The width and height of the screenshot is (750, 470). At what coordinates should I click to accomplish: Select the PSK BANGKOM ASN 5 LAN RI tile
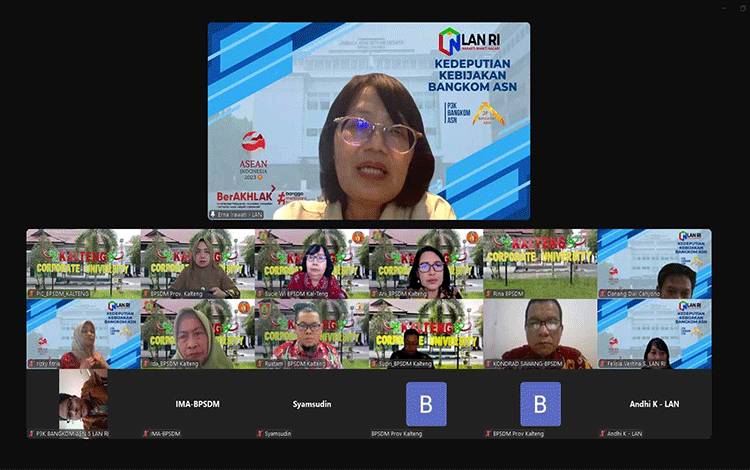click(x=83, y=404)
